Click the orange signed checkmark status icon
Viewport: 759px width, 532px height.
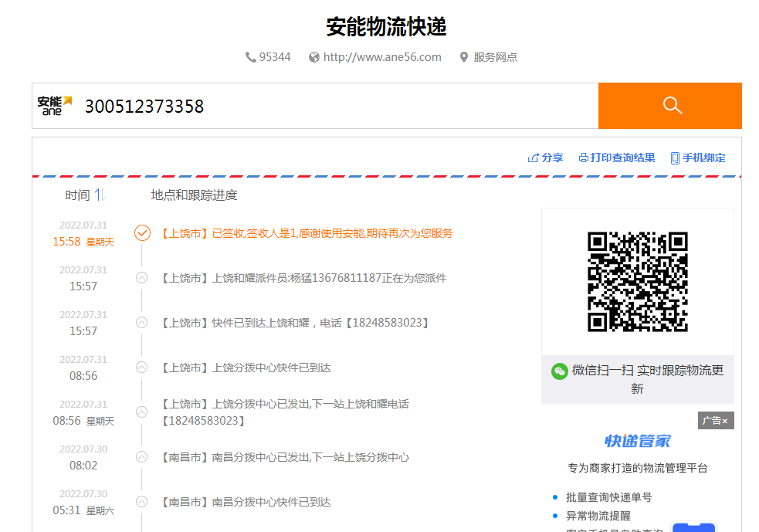coord(142,233)
